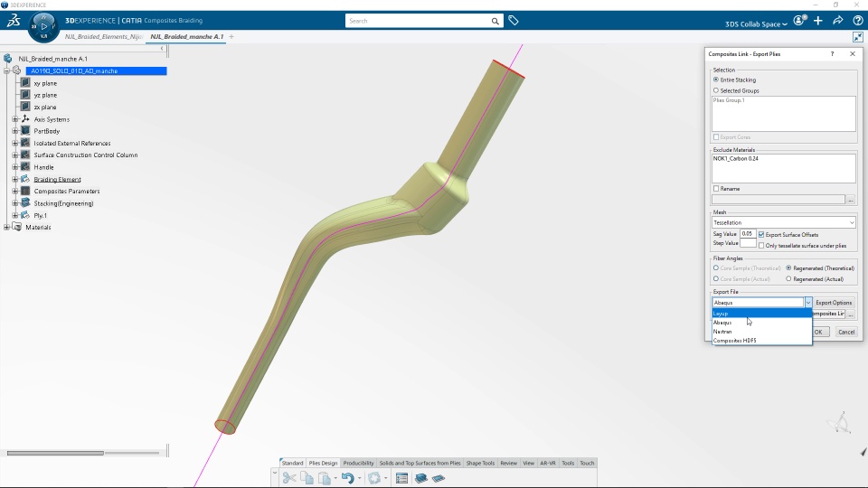Viewport: 868px width, 488px height.
Task: Open the user profile icon in top bar
Action: (x=798, y=21)
